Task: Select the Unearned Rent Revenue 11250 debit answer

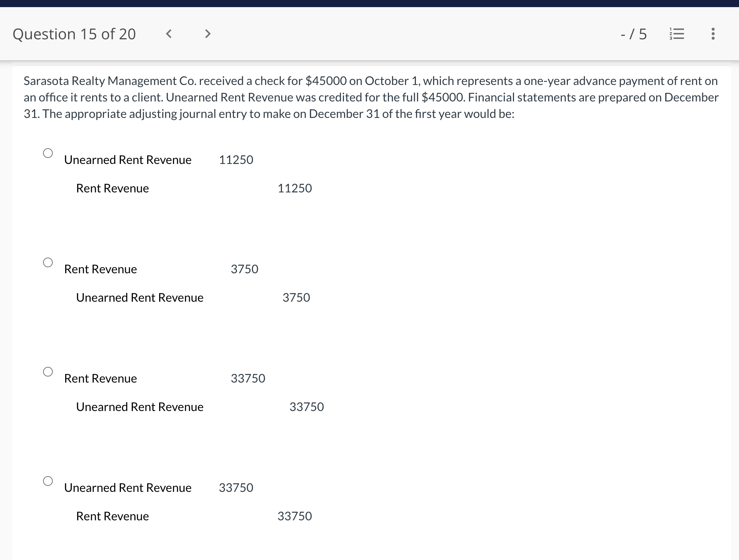Action: point(48,153)
